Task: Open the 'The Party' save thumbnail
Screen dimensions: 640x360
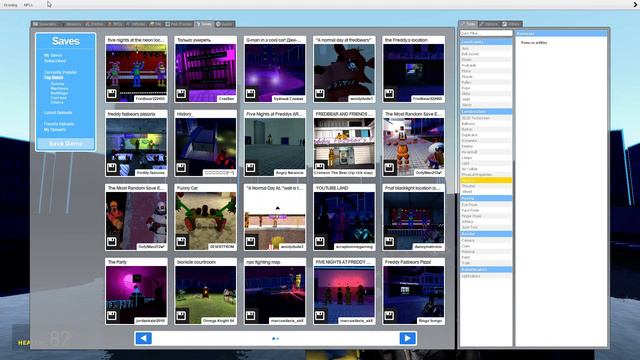Action: click(x=136, y=295)
